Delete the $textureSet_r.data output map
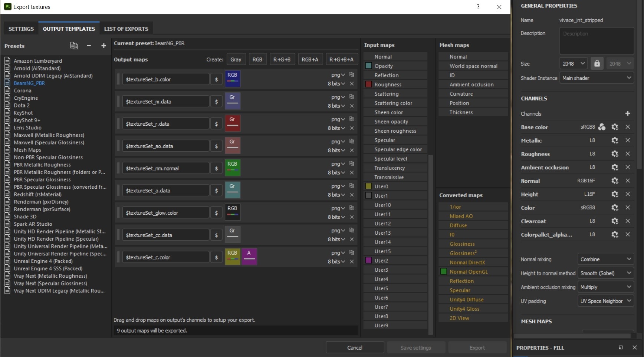This screenshot has width=644, height=357. pyautogui.click(x=352, y=128)
